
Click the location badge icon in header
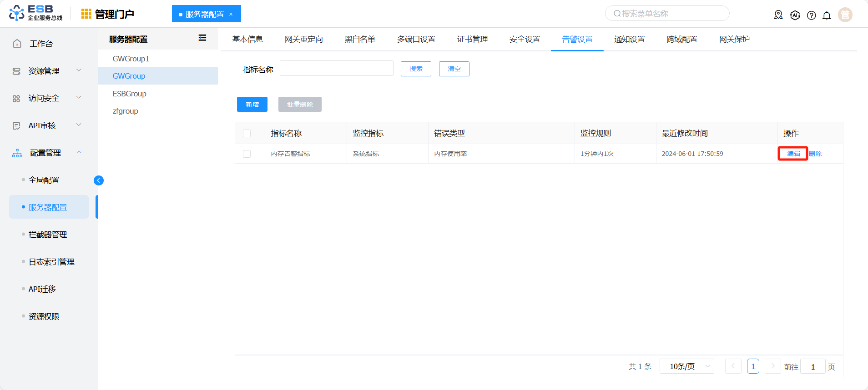778,15
